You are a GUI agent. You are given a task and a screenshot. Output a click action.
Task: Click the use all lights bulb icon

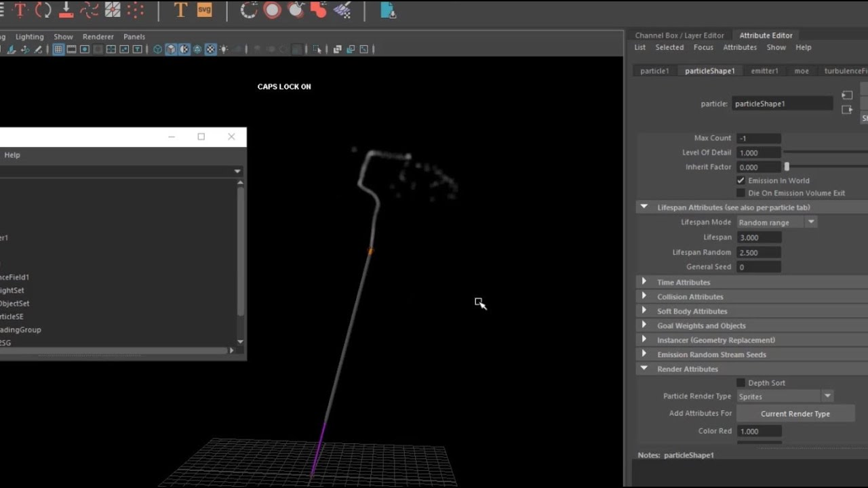[x=224, y=49]
